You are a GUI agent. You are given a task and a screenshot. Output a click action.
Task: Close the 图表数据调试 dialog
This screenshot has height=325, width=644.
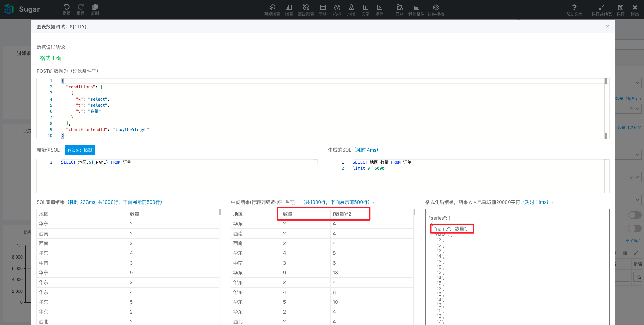tap(608, 26)
